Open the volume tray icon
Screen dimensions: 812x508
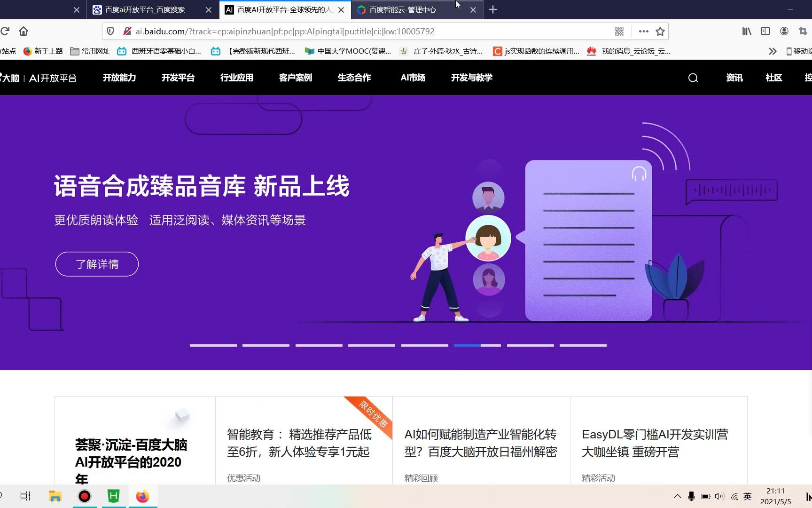719,496
